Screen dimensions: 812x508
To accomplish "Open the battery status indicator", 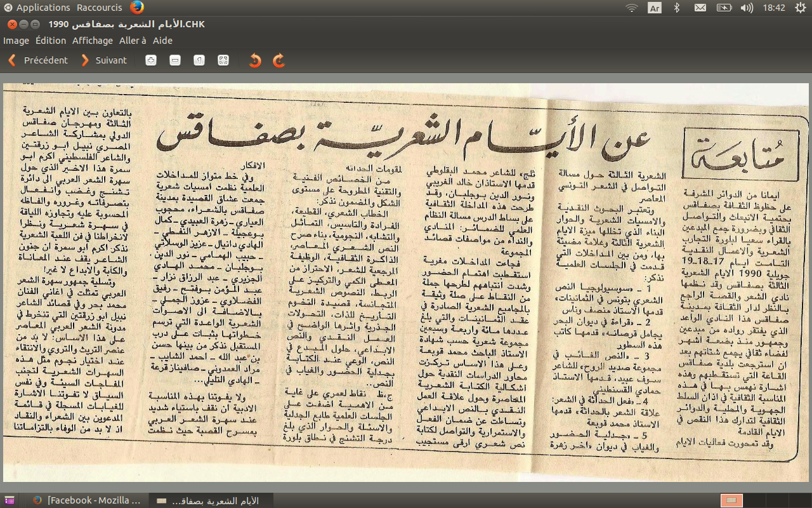I will [724, 8].
